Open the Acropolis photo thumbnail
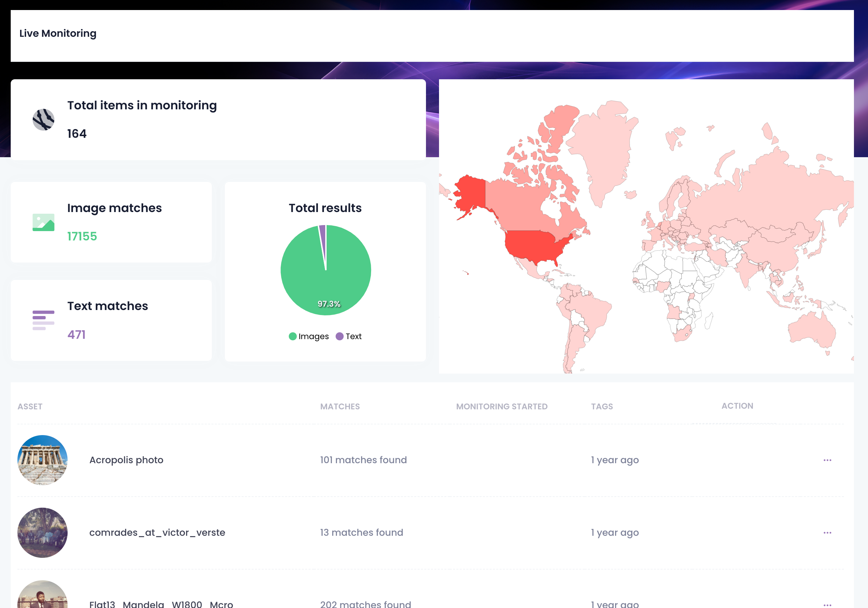The height and width of the screenshot is (608, 868). click(42, 460)
